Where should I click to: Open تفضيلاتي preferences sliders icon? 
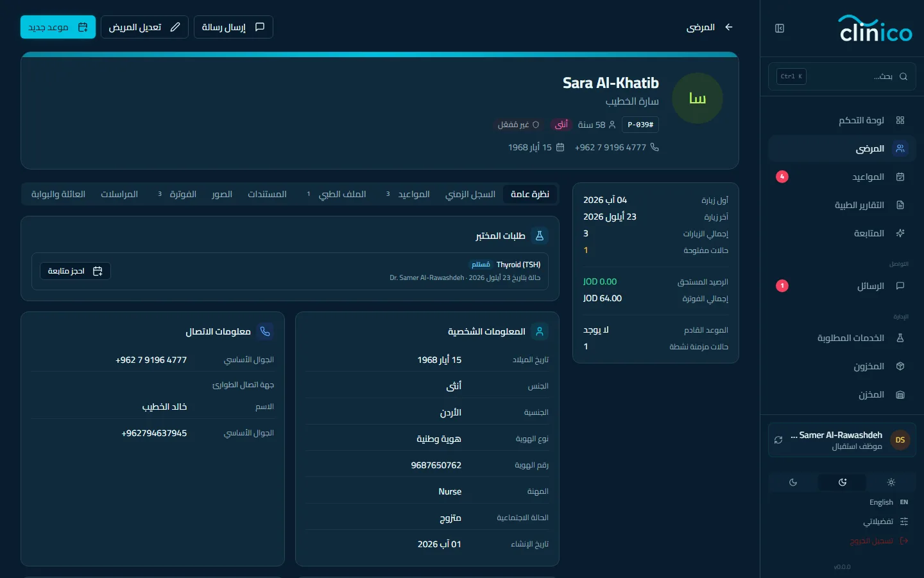click(904, 521)
